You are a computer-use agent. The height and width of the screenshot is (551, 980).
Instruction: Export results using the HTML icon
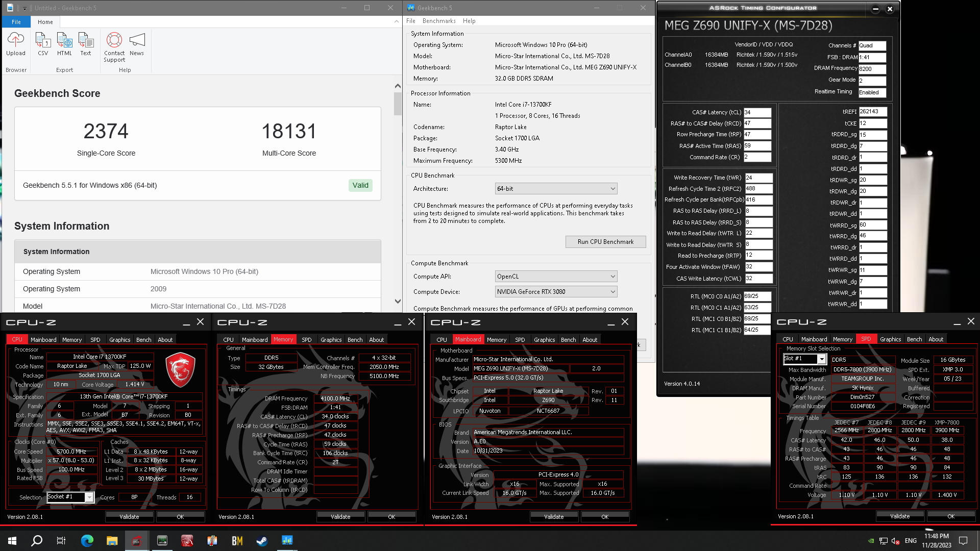point(64,44)
